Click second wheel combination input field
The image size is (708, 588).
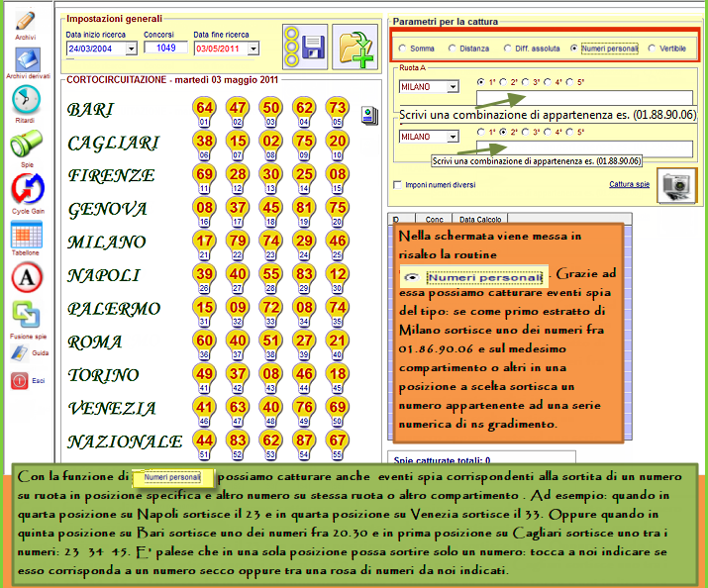pyautogui.click(x=584, y=148)
